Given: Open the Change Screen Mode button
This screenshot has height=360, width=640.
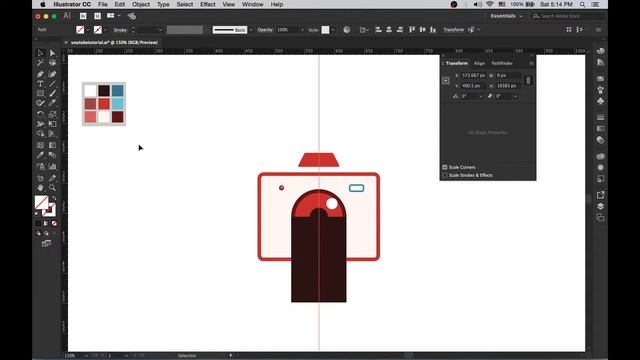Looking at the screenshot, I should [x=46, y=244].
